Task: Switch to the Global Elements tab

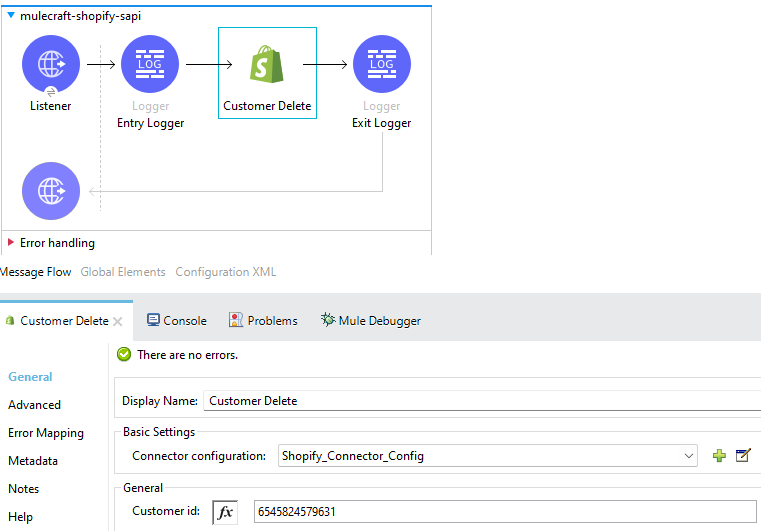Action: click(123, 272)
